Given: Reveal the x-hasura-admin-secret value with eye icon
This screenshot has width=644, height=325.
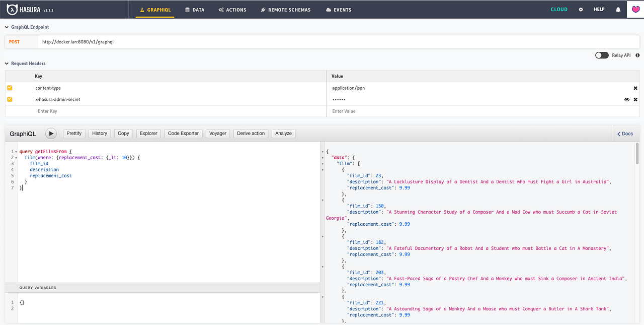Looking at the screenshot, I should click(x=626, y=99).
